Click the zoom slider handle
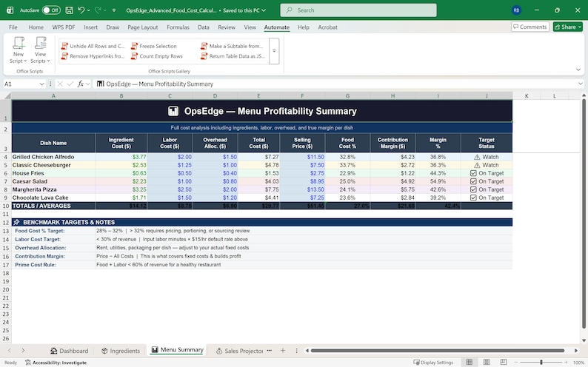Viewport: 588px width, 367px height. coord(541,362)
